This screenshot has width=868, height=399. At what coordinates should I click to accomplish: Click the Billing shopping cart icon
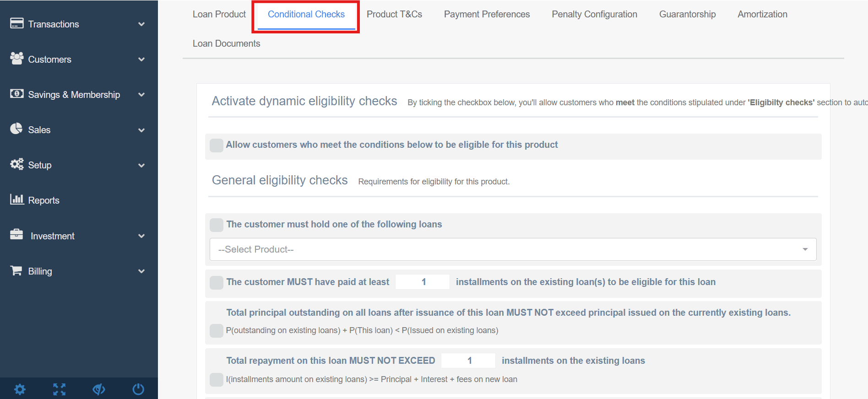16,270
